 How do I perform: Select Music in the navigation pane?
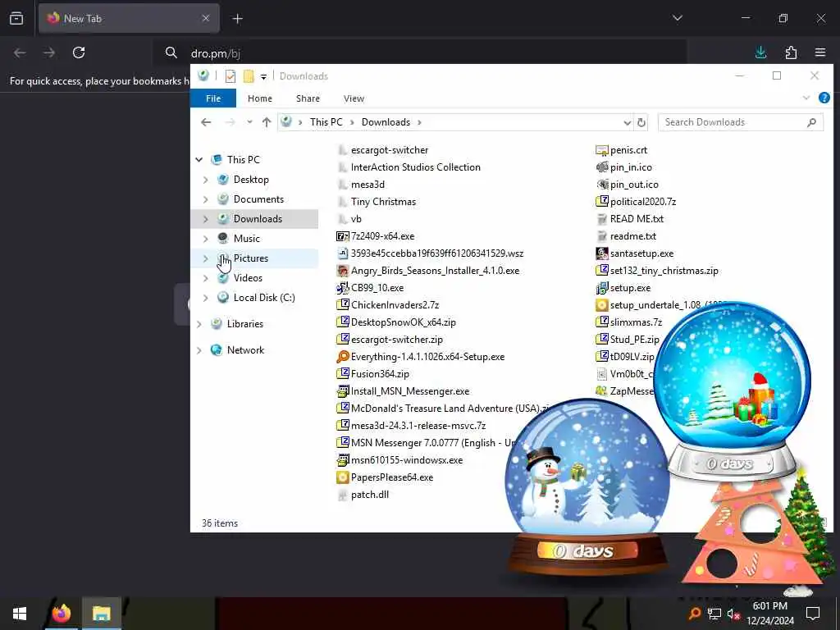pyautogui.click(x=246, y=239)
